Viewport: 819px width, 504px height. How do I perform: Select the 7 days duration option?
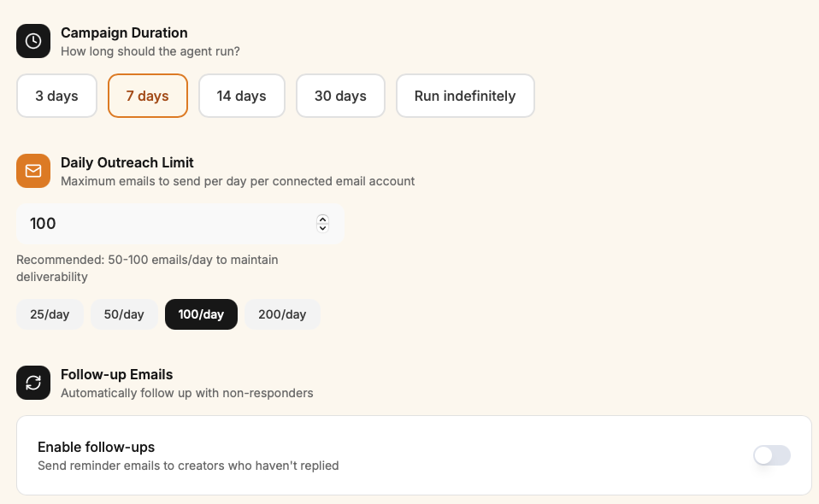[147, 96]
